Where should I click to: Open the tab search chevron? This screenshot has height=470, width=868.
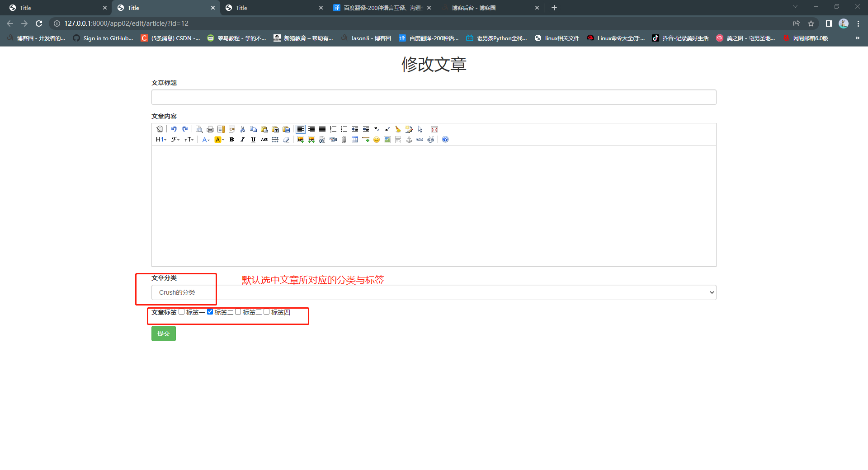(795, 7)
